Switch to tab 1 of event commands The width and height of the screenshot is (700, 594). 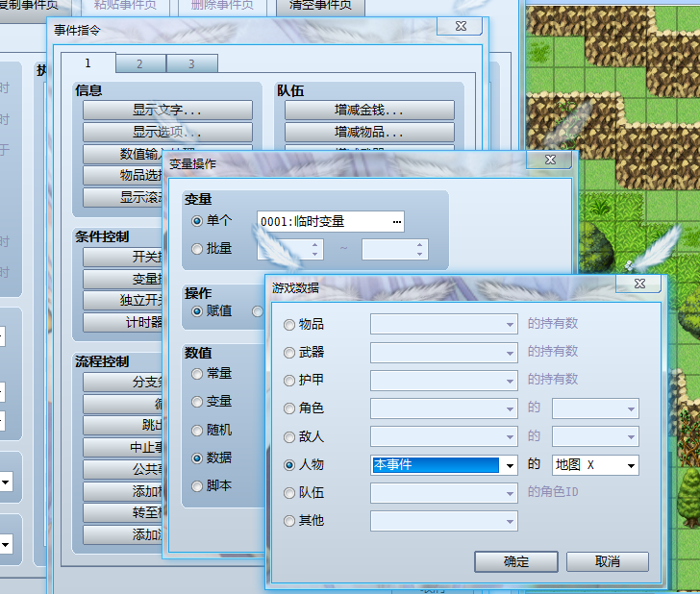[x=87, y=62]
